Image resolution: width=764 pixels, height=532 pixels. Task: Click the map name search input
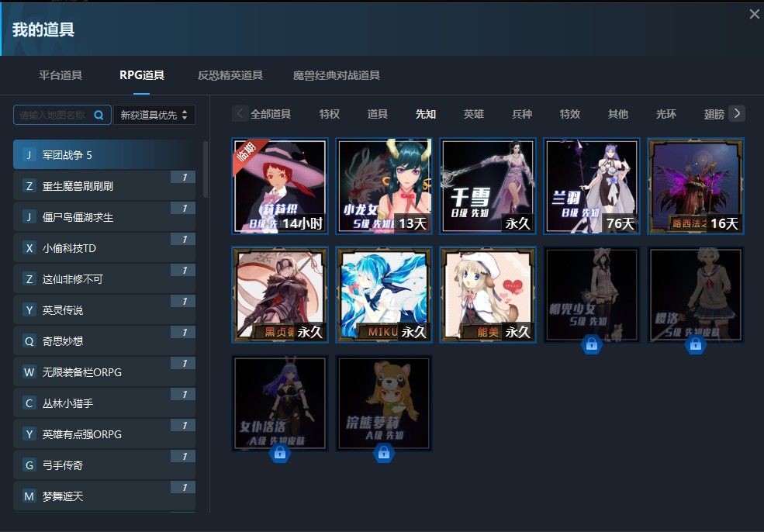[53, 115]
